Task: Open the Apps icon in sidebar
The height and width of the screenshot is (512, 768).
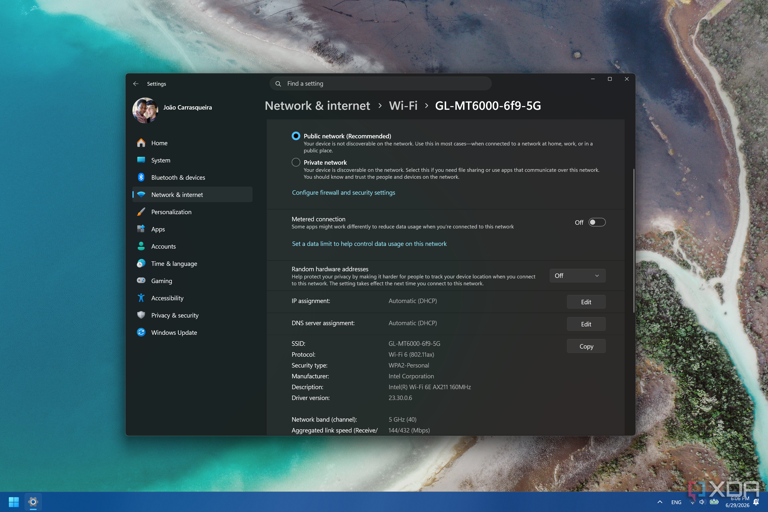Action: click(141, 229)
